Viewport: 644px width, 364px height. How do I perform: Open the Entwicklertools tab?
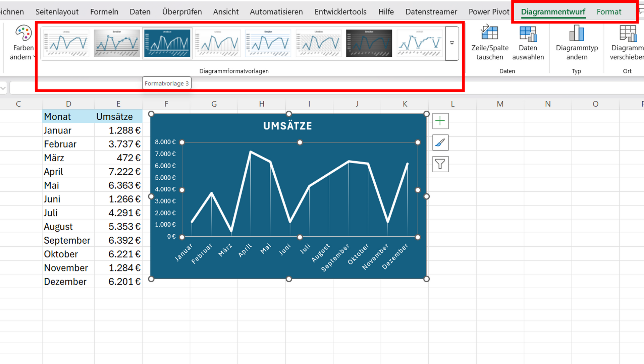[x=340, y=12]
